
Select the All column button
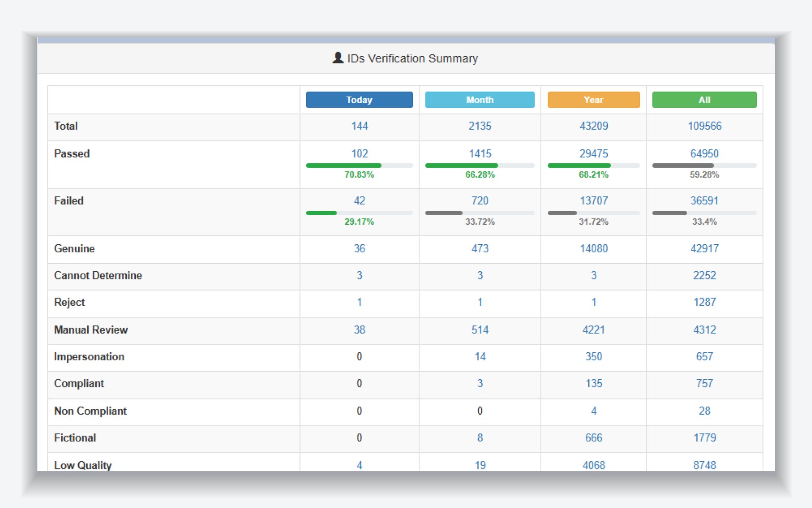click(704, 100)
